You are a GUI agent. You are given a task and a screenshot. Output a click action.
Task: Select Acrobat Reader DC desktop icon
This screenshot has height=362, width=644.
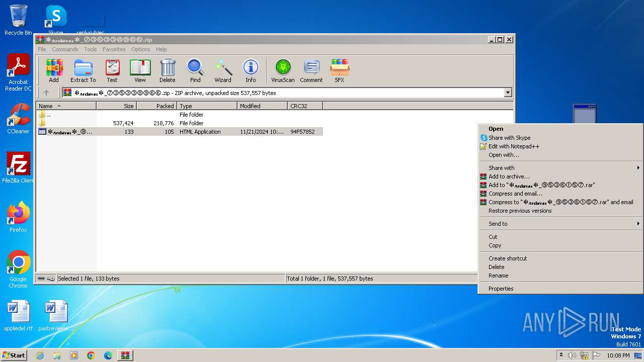pos(18,72)
